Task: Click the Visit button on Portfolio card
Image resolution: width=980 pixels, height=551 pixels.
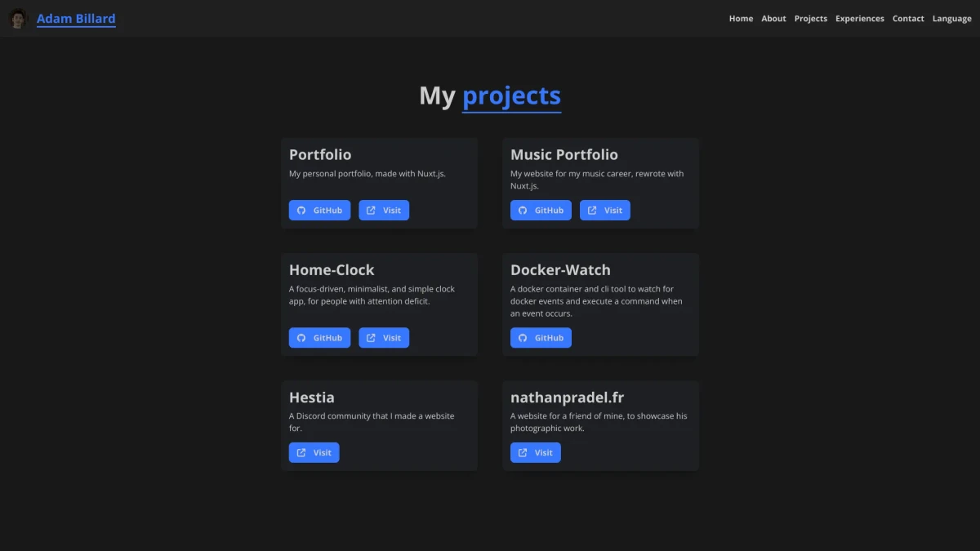Action: tap(384, 211)
